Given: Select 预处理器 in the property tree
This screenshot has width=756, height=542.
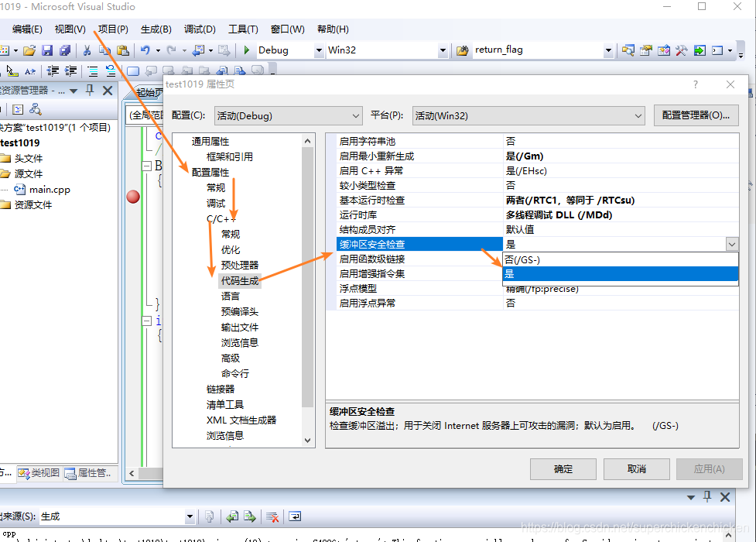Looking at the screenshot, I should [240, 265].
